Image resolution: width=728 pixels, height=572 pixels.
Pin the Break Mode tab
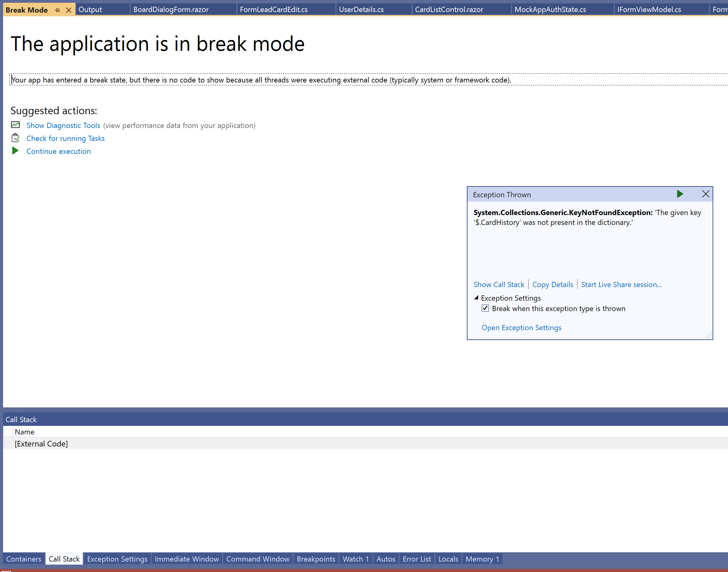(57, 10)
